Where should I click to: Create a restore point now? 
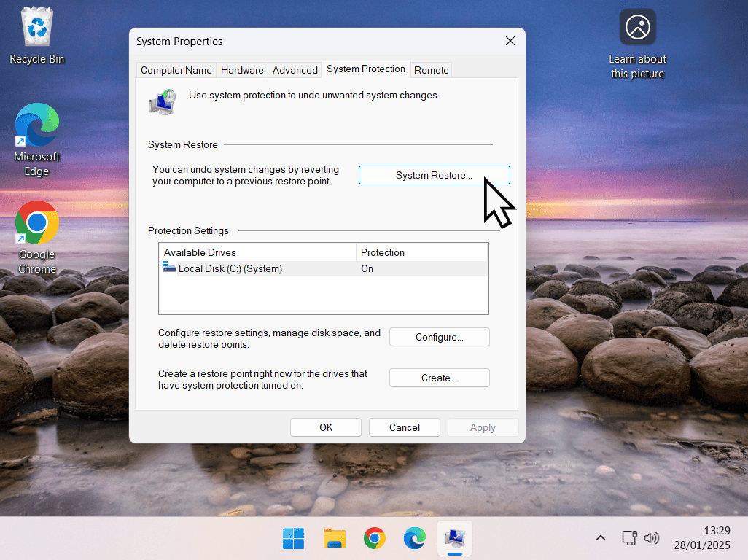click(439, 378)
